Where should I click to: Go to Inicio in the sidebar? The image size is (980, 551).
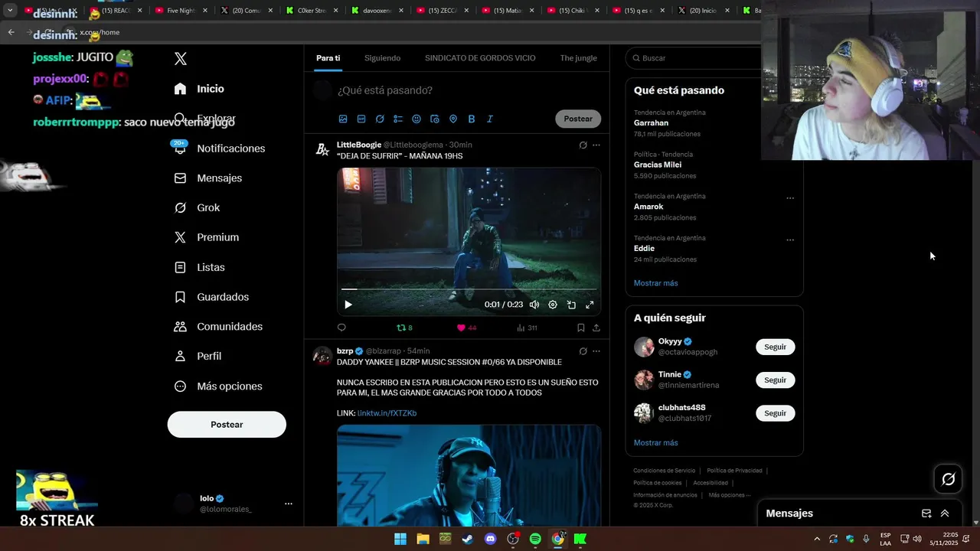199,89
